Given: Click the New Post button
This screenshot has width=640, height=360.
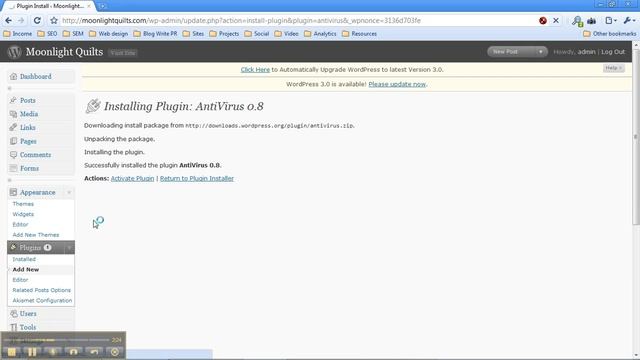Looking at the screenshot, I should [511, 52].
